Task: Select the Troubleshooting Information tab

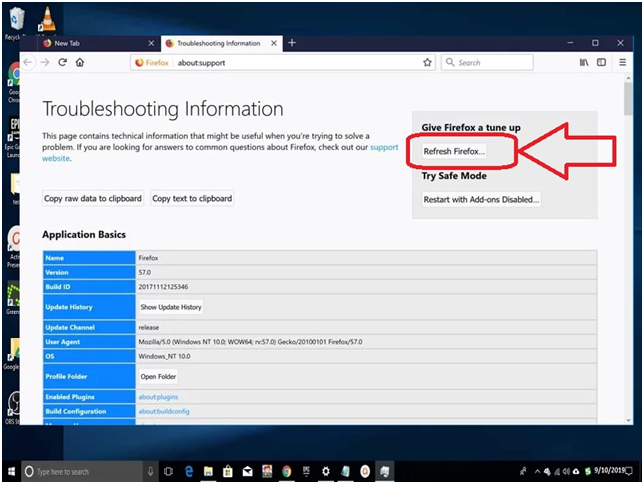Action: tap(222, 43)
